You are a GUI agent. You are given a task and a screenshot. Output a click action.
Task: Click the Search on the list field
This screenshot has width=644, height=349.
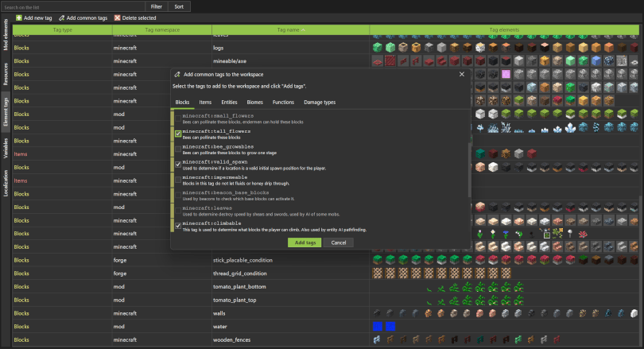click(x=72, y=7)
